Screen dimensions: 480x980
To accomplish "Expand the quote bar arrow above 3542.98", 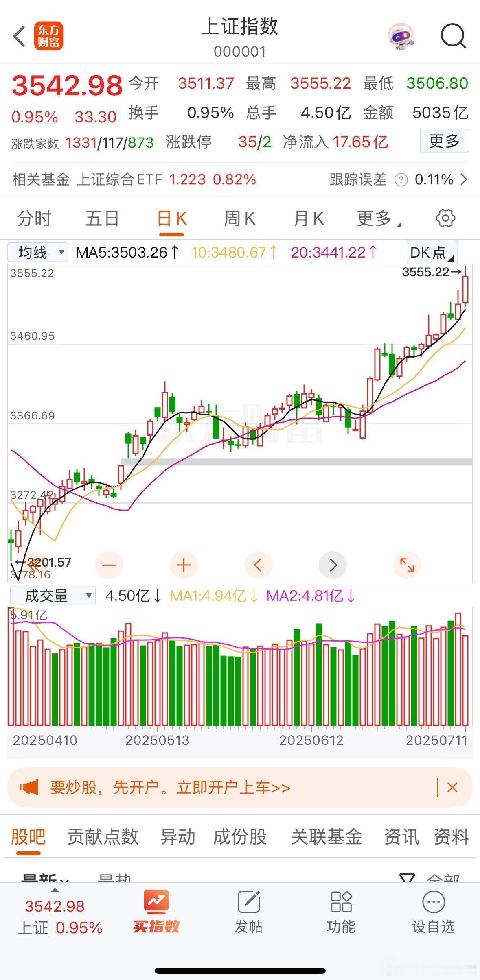I will (x=55, y=891).
